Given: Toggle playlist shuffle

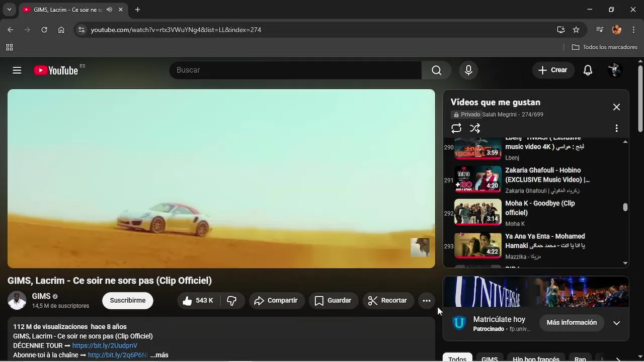Looking at the screenshot, I should [475, 128].
